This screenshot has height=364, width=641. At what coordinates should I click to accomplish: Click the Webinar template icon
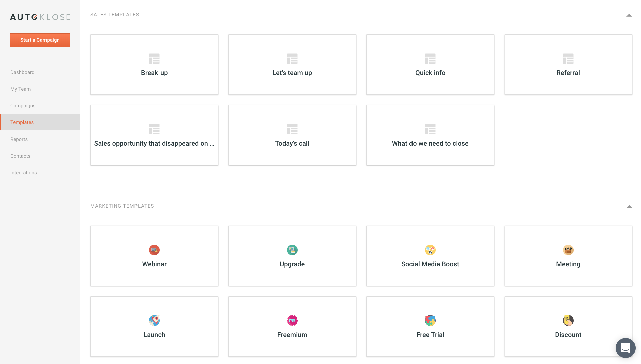point(154,250)
